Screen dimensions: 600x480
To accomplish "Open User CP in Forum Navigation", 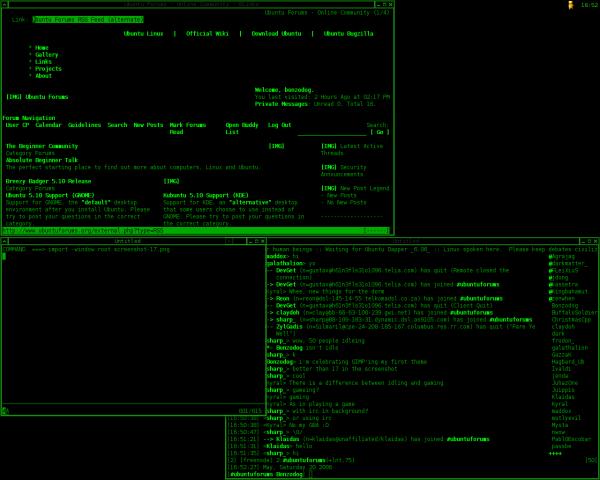I will (17, 125).
